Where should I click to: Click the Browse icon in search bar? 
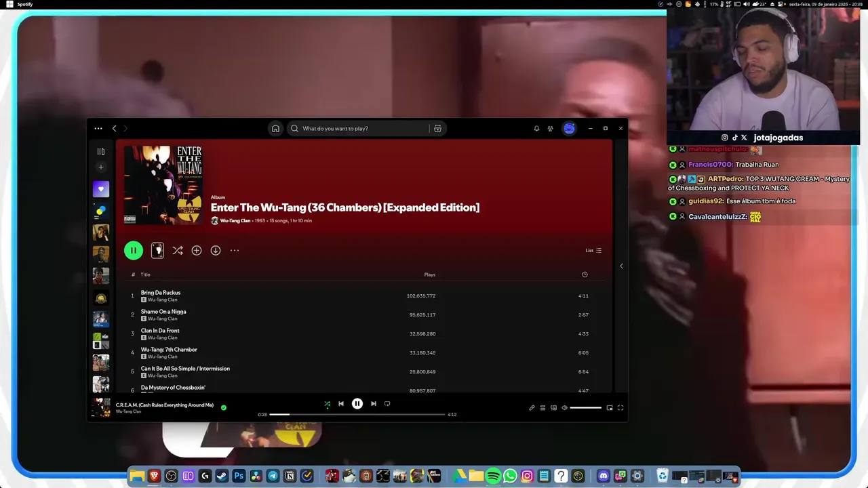(437, 128)
